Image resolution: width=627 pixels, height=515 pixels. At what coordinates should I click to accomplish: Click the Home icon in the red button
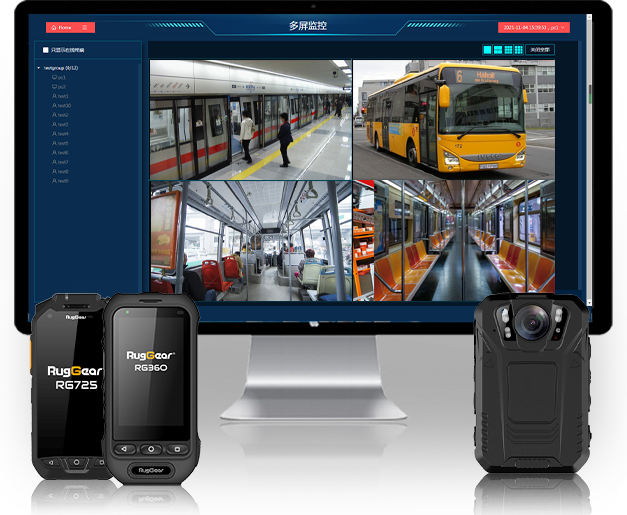pos(52,27)
